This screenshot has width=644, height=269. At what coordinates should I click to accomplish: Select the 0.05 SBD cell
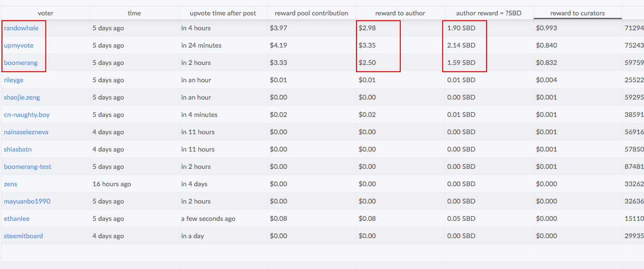tap(489, 218)
